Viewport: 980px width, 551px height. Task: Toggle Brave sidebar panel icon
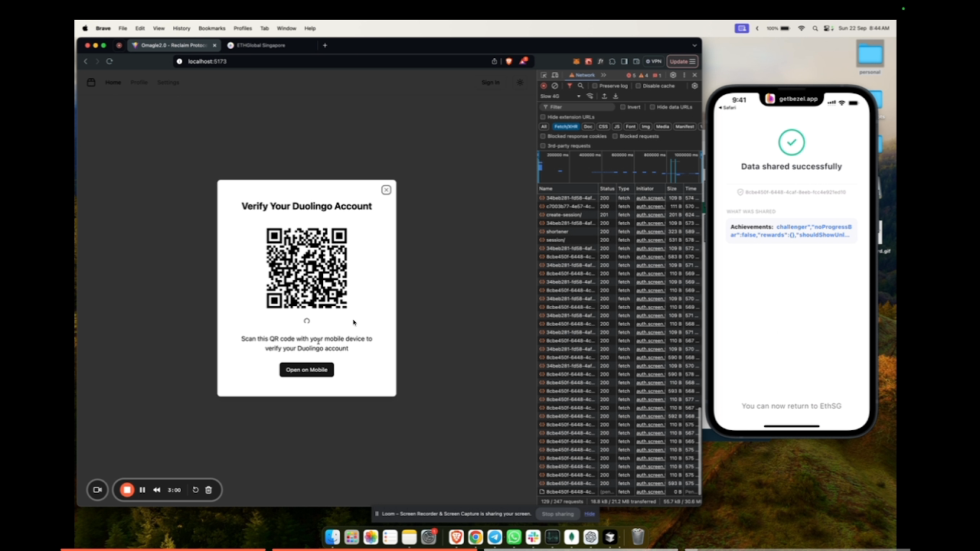[x=624, y=61]
